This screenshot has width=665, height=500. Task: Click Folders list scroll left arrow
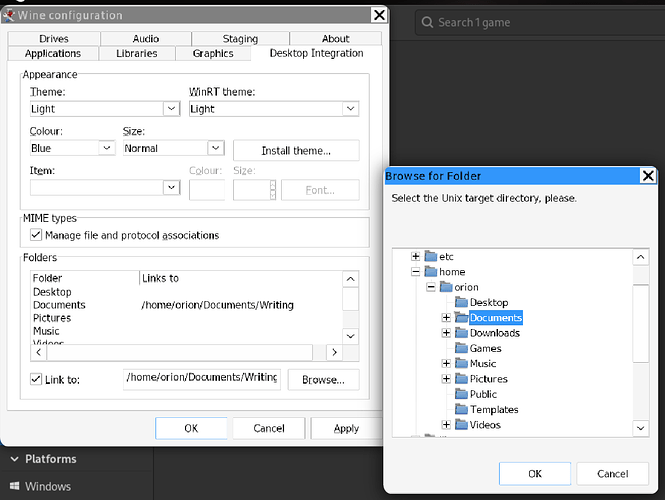click(39, 352)
